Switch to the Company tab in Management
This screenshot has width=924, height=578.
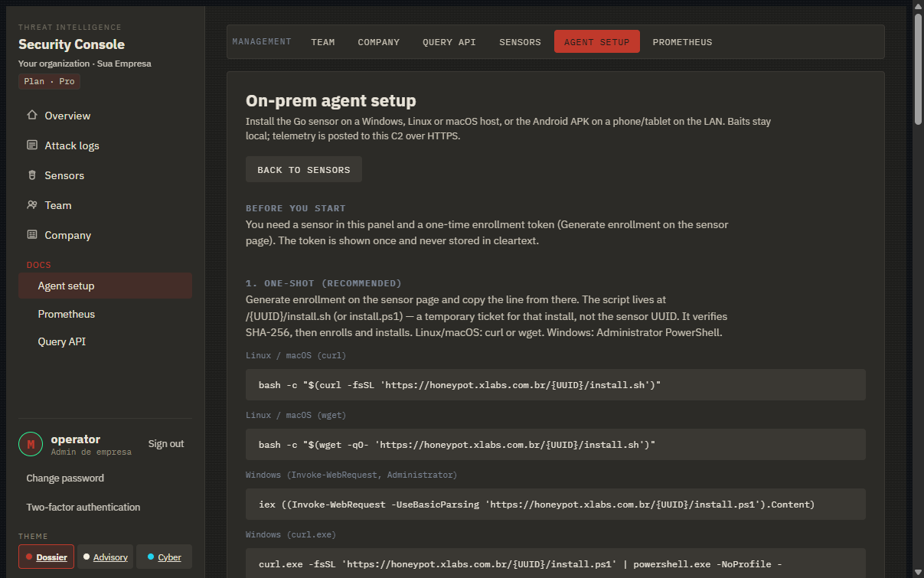click(x=379, y=42)
